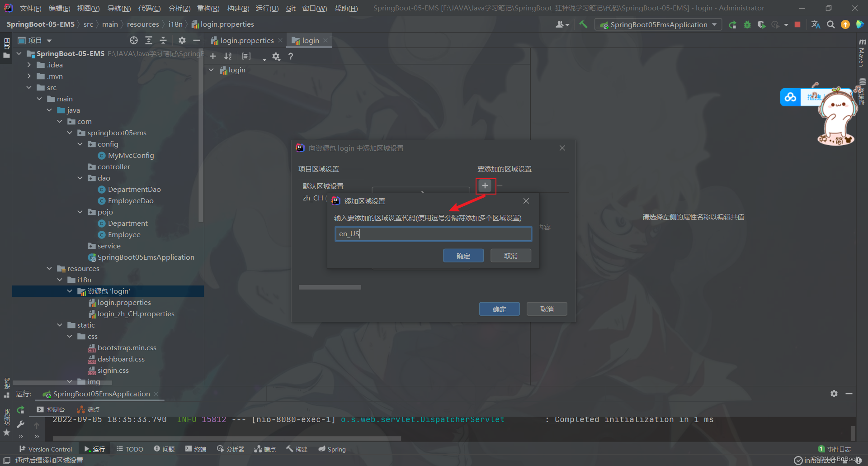Image resolution: width=868 pixels, height=466 pixels.
Task: Click the build hammer icon in toolbar
Action: point(583,24)
